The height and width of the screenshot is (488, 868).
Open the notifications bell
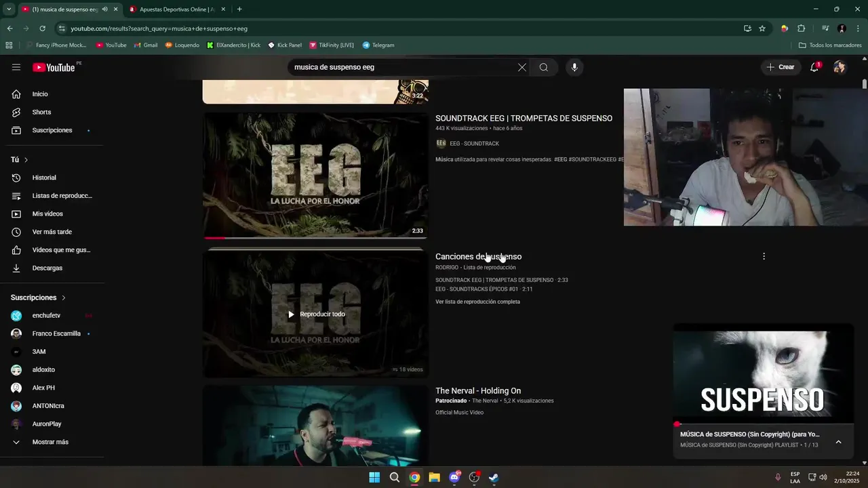[x=814, y=67]
